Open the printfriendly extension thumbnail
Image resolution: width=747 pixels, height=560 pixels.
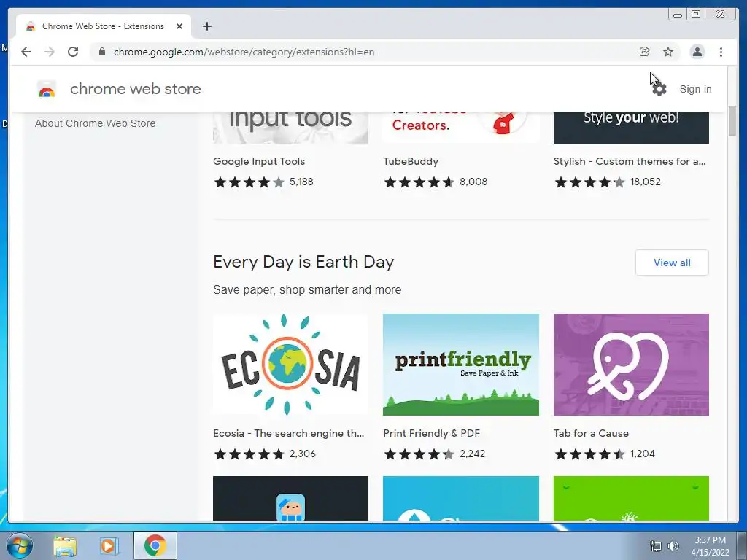coord(461,365)
